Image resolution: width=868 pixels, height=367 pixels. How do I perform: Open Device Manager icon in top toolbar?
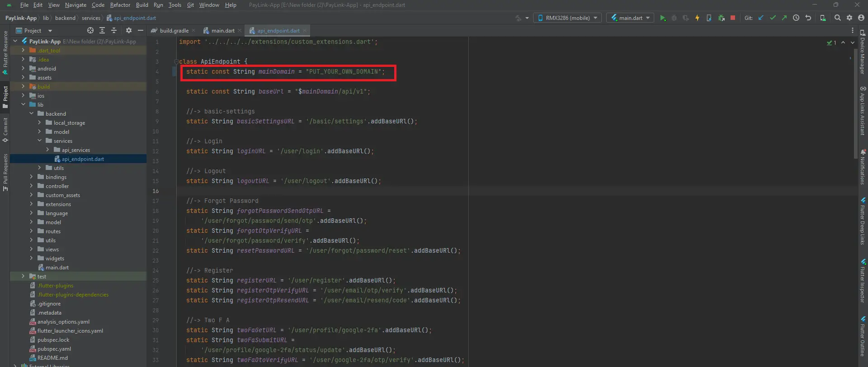823,18
